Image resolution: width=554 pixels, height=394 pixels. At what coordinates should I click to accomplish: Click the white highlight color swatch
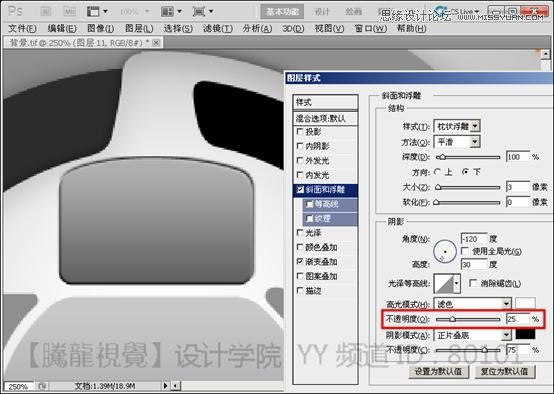(525, 304)
